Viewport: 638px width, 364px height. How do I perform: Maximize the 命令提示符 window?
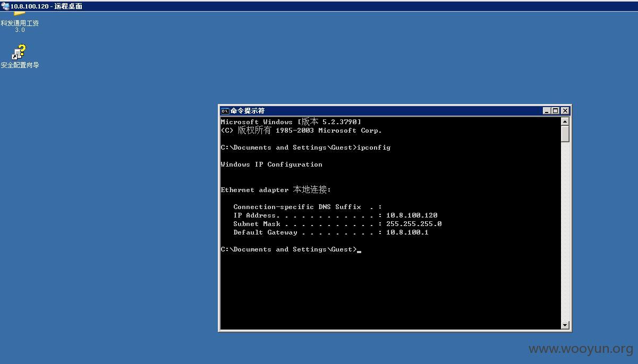click(x=555, y=111)
